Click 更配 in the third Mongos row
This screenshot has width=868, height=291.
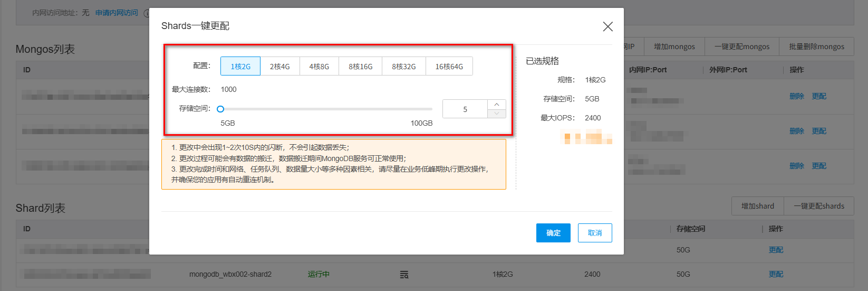819,166
